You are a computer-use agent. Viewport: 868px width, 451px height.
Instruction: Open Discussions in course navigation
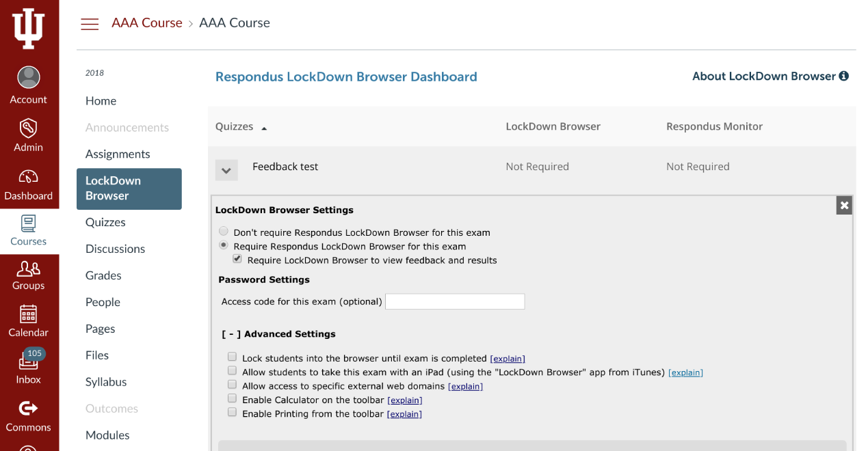(115, 249)
